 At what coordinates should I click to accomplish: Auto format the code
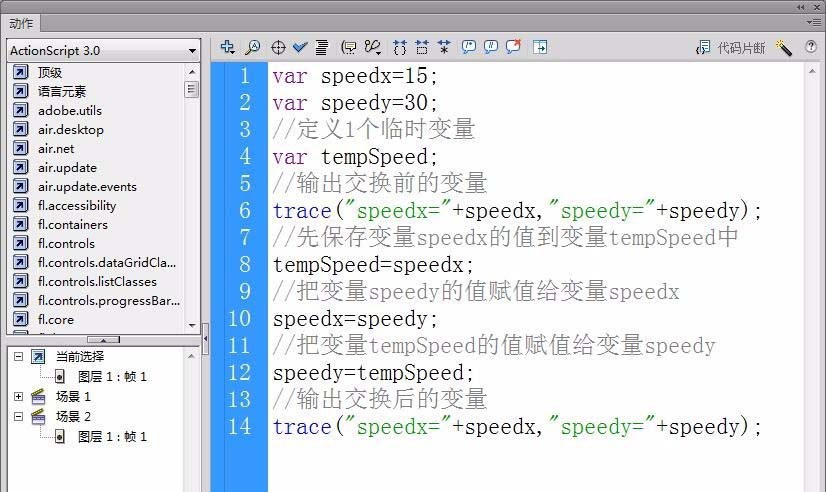[321, 48]
